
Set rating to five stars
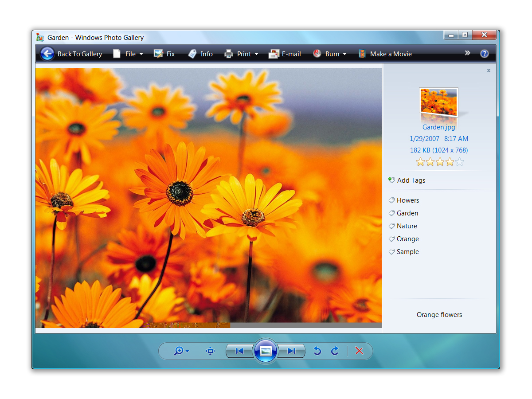click(459, 162)
